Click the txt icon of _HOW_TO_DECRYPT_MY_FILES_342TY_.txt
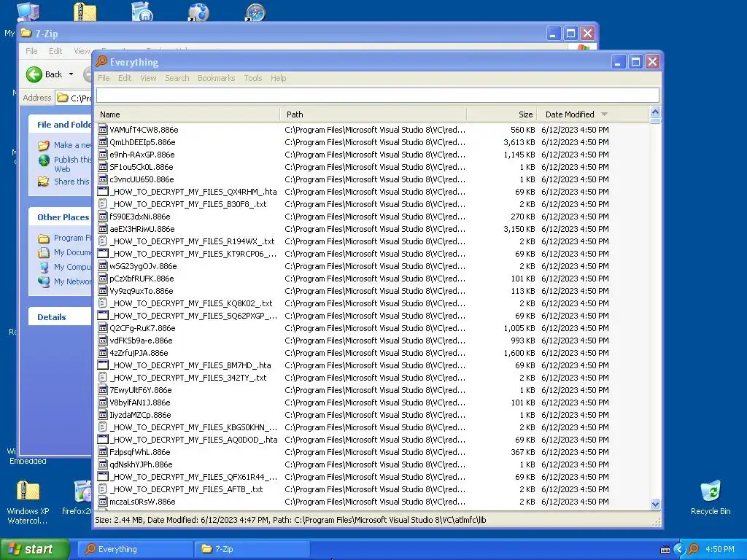 point(102,377)
